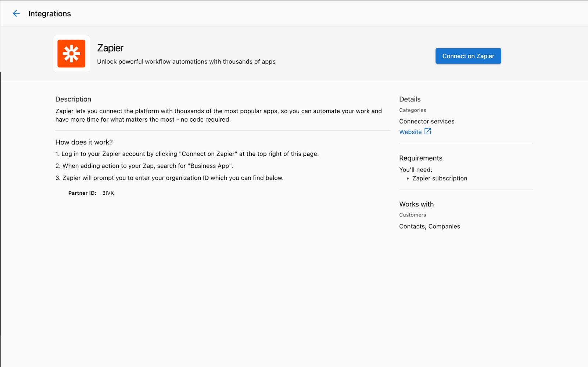The height and width of the screenshot is (367, 588).
Task: Click the Contacts, Companies text
Action: pos(430,226)
